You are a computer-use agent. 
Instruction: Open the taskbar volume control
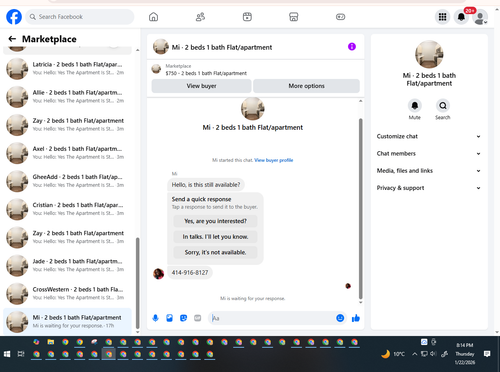click(x=433, y=354)
